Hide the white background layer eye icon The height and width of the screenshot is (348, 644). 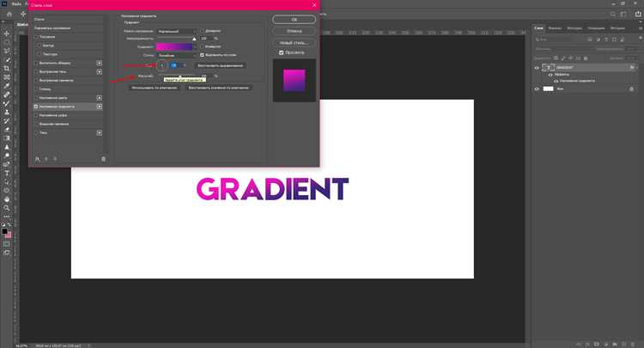tap(537, 89)
